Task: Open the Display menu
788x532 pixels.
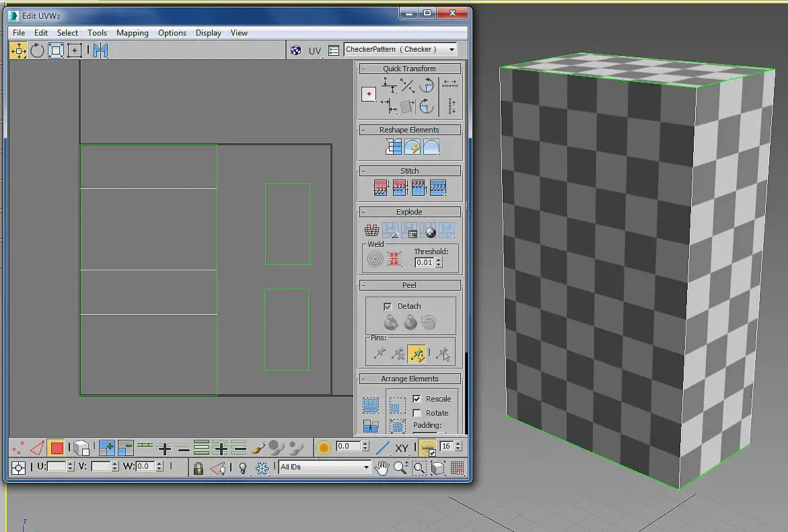Action: click(209, 33)
